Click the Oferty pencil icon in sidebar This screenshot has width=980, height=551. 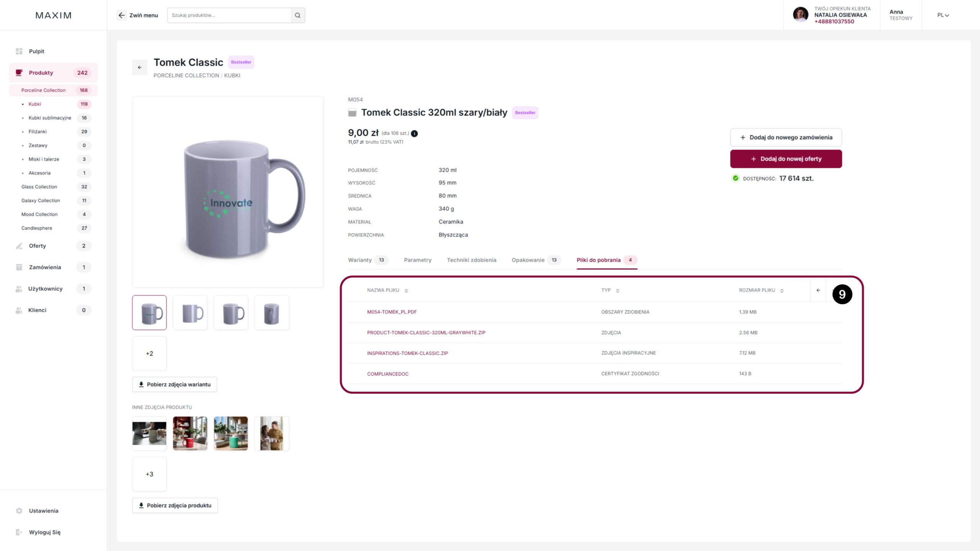pos(19,246)
